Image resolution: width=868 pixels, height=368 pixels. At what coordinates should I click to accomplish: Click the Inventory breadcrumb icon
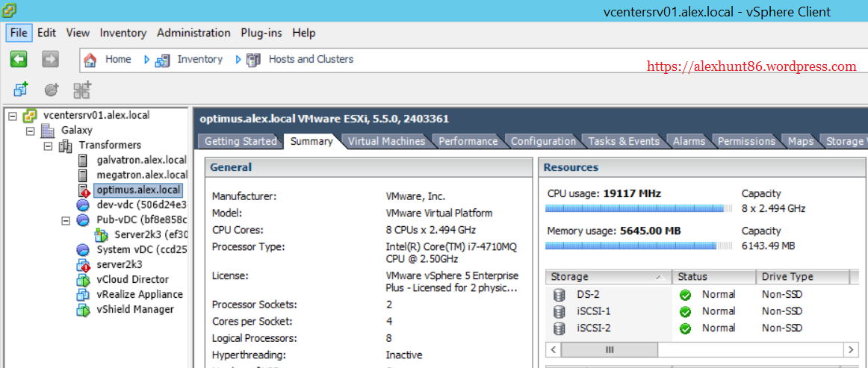(162, 60)
